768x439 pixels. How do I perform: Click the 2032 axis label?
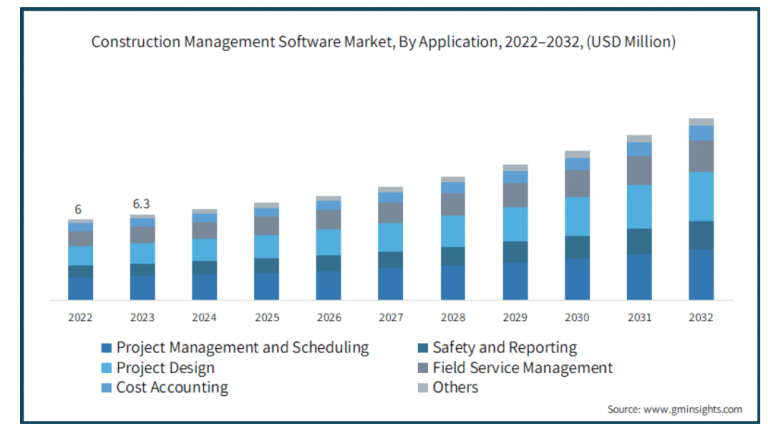[x=701, y=317]
